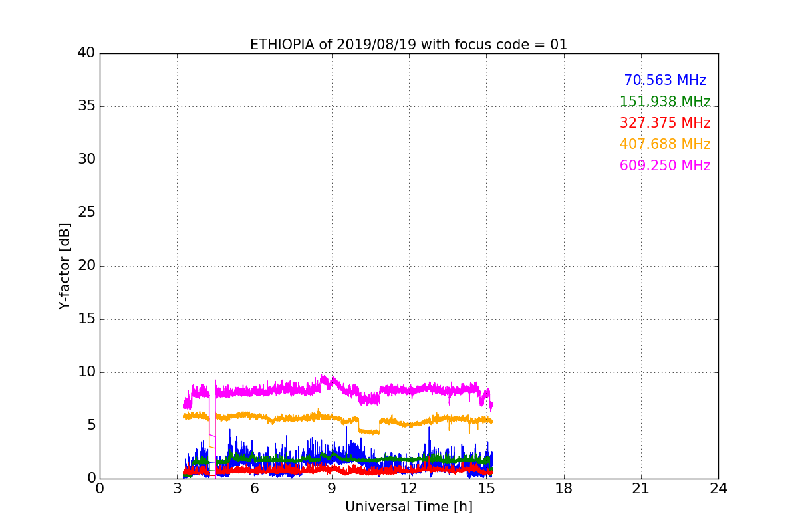Click x-axis tick label 12
This screenshot has height=532, width=798.
coord(409,488)
